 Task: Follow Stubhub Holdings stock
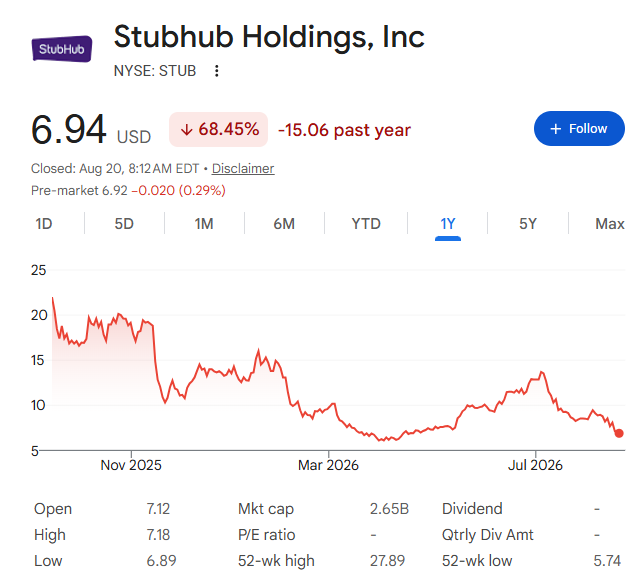point(579,129)
